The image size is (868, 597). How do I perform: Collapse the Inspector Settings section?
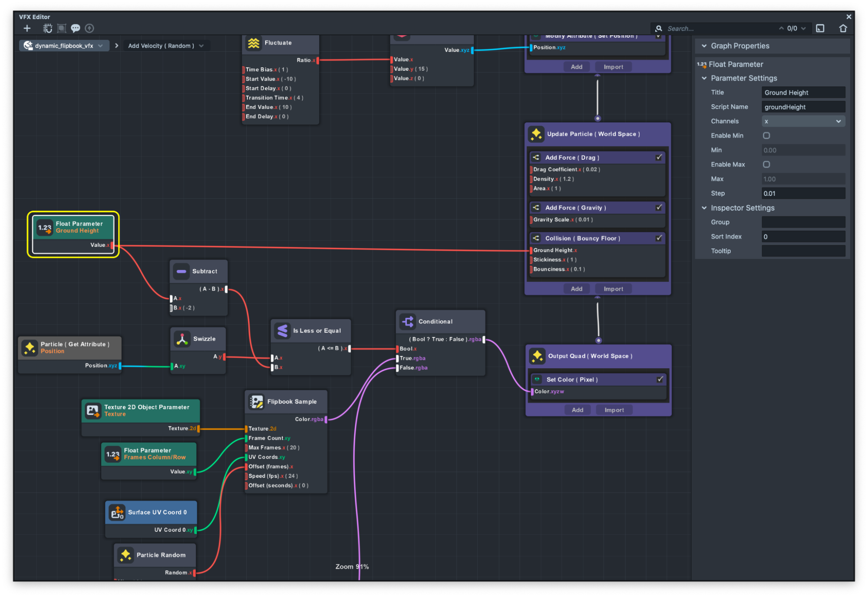click(x=704, y=208)
